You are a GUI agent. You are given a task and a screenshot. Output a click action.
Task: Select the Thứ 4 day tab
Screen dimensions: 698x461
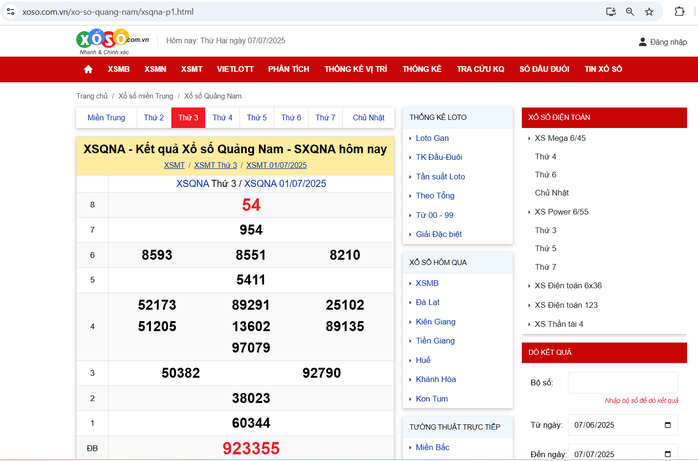(222, 117)
